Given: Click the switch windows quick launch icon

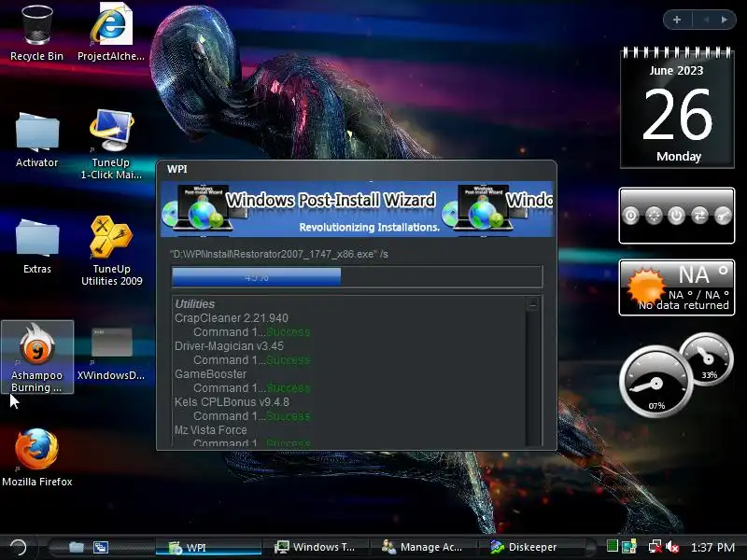Looking at the screenshot, I should coord(101,547).
